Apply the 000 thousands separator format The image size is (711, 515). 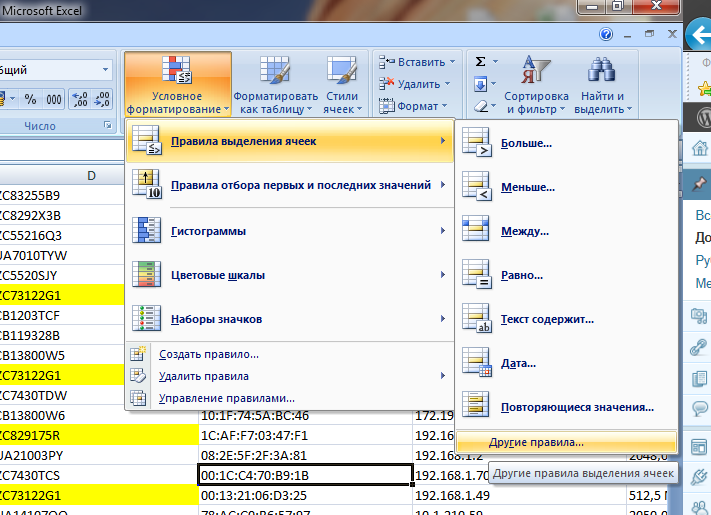[x=54, y=99]
